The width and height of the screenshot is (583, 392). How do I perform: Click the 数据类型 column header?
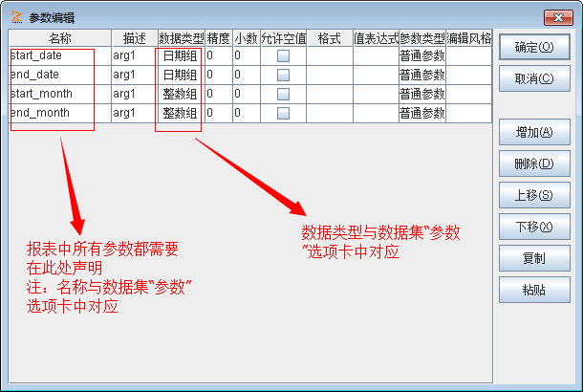181,38
